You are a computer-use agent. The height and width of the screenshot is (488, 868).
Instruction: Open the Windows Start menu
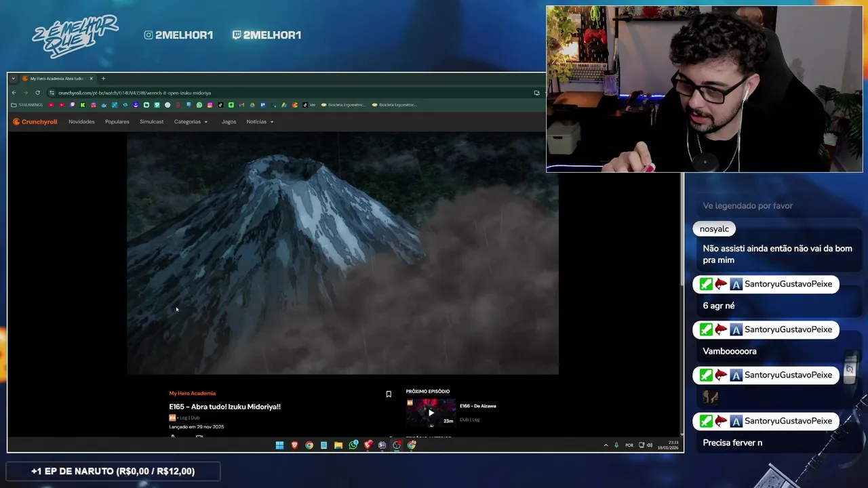point(279,445)
